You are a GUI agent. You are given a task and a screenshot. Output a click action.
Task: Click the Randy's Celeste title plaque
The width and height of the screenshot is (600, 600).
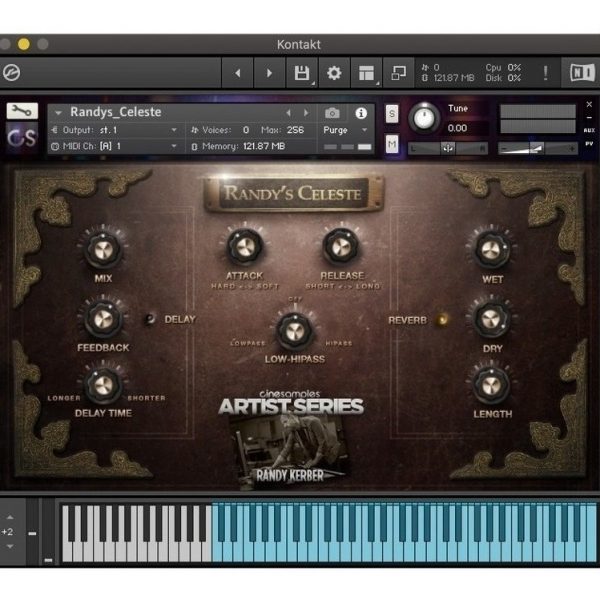click(293, 194)
